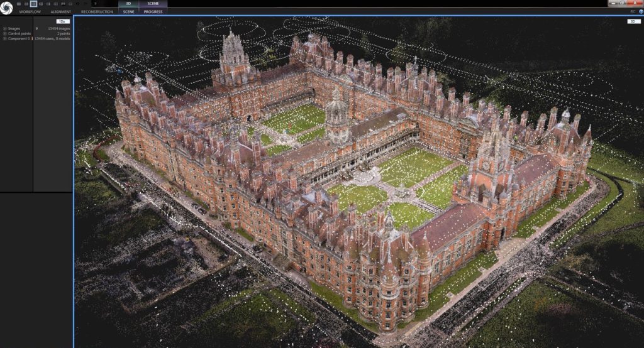This screenshot has height=348, width=644.
Task: Select the Images row label
Action: coord(14,29)
